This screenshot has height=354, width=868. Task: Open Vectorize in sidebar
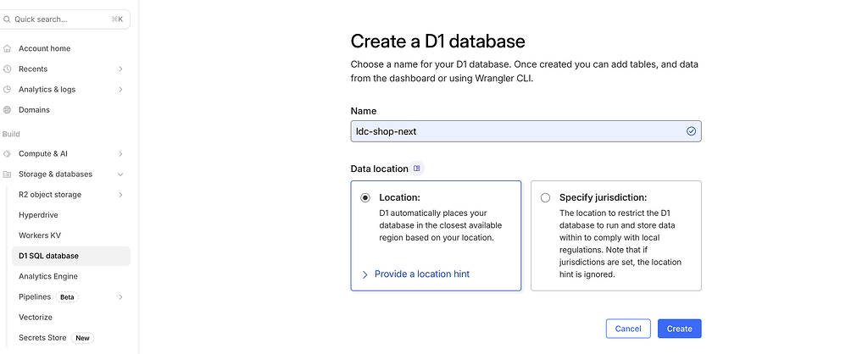(36, 318)
